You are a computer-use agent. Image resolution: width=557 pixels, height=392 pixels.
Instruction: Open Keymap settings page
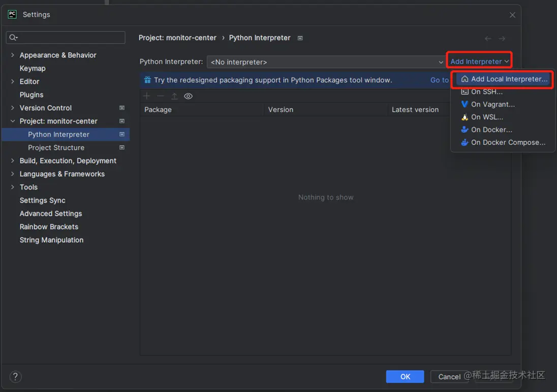coord(33,68)
